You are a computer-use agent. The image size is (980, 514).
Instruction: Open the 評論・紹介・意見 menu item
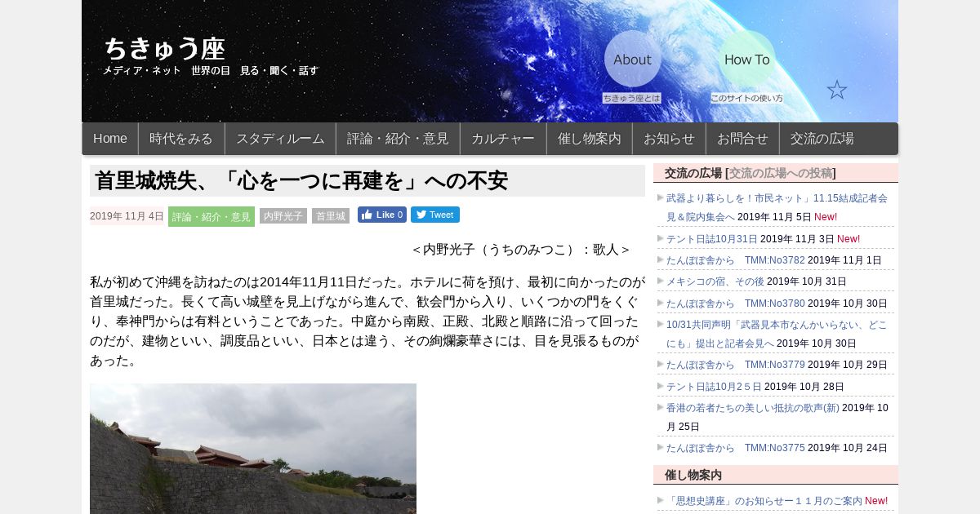click(398, 139)
